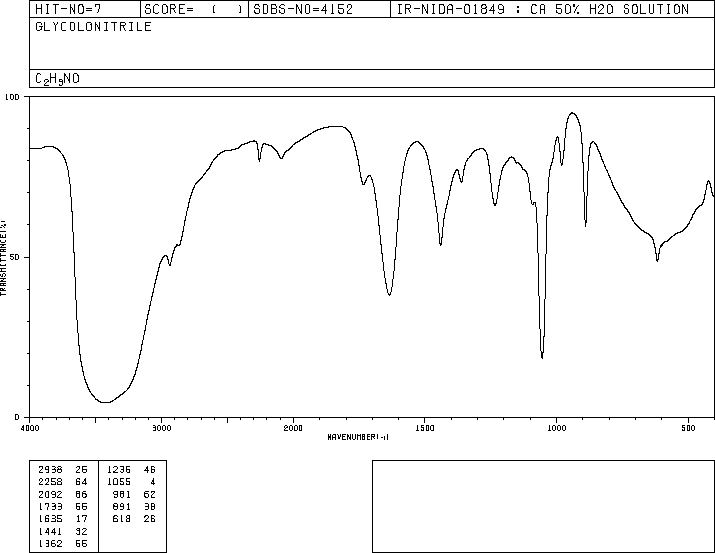Click transmittance '4' in the 1055 row
715x553 pixels.
tap(153, 481)
